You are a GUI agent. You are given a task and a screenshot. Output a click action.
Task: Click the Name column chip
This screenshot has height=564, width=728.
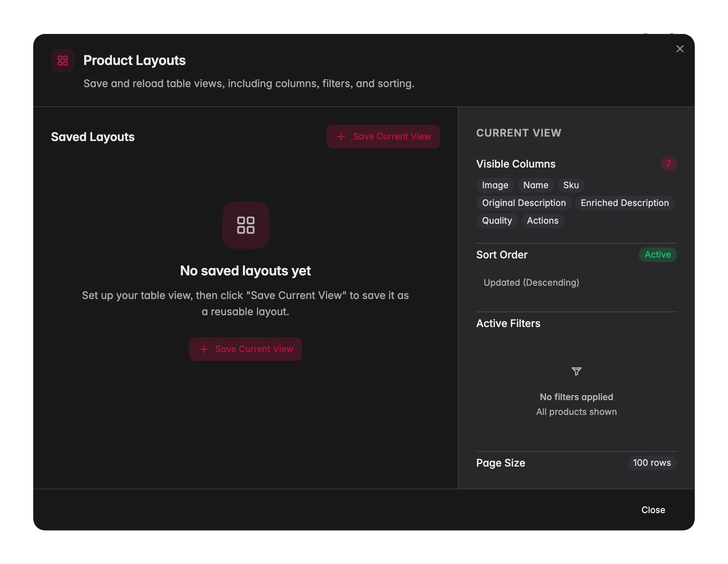[x=536, y=185]
